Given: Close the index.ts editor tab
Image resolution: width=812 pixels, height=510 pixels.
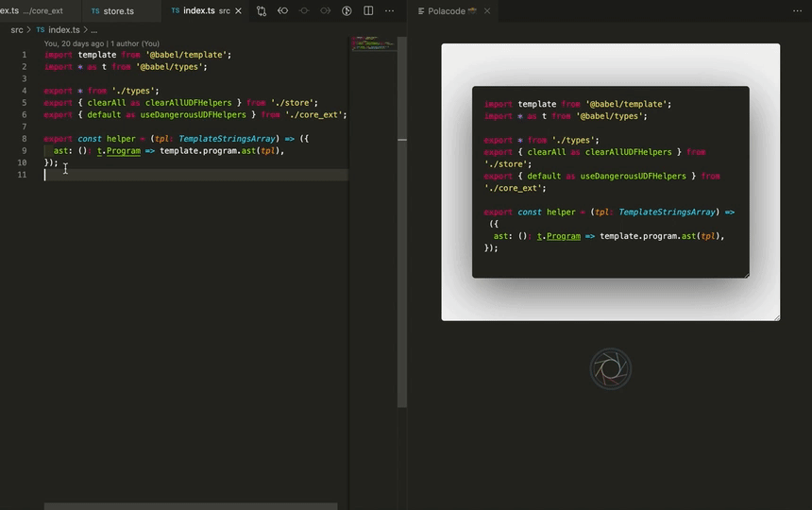Looking at the screenshot, I should coord(238,11).
